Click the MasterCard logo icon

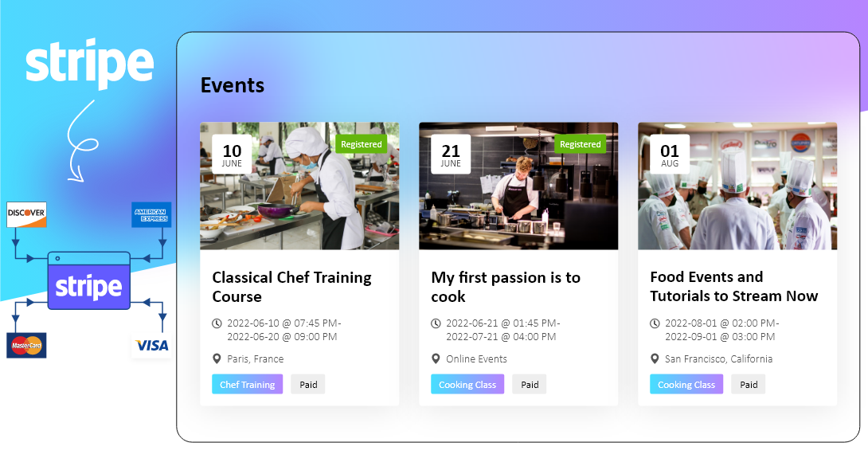(26, 345)
